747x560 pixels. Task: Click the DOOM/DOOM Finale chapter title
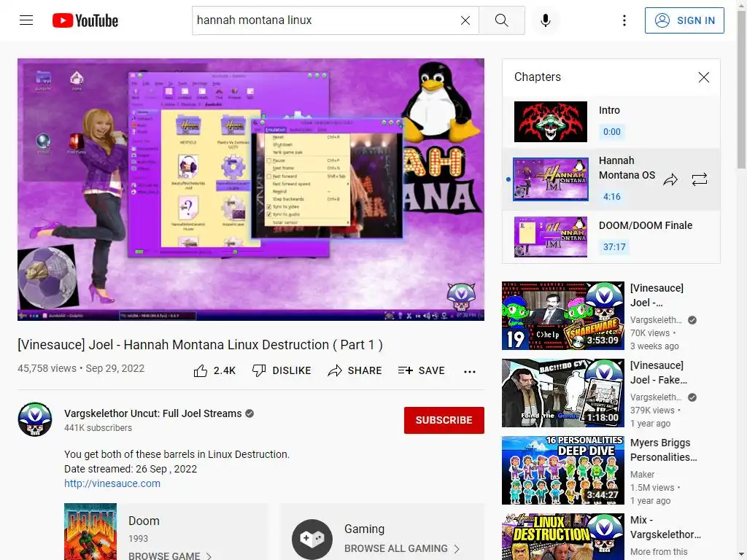[x=646, y=225]
